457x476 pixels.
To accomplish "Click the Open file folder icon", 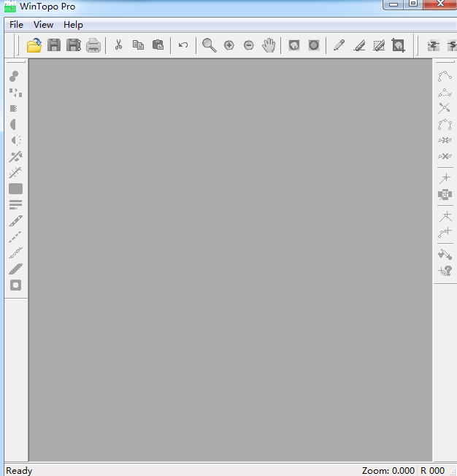I will coord(34,45).
